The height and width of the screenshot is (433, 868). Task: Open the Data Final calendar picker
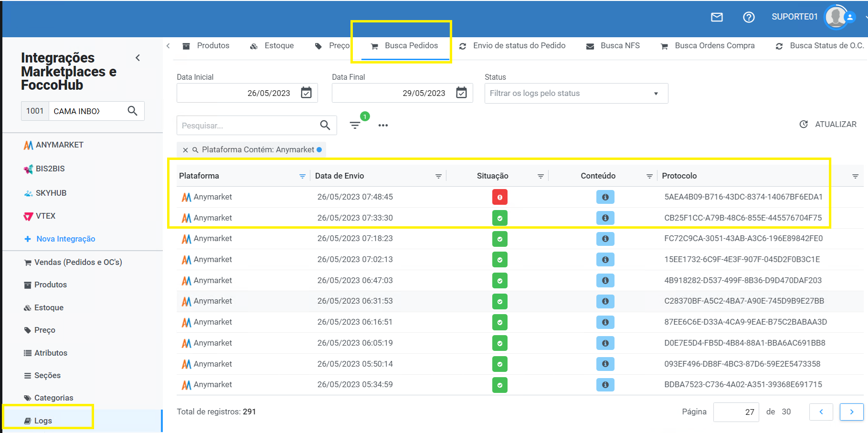coord(461,93)
